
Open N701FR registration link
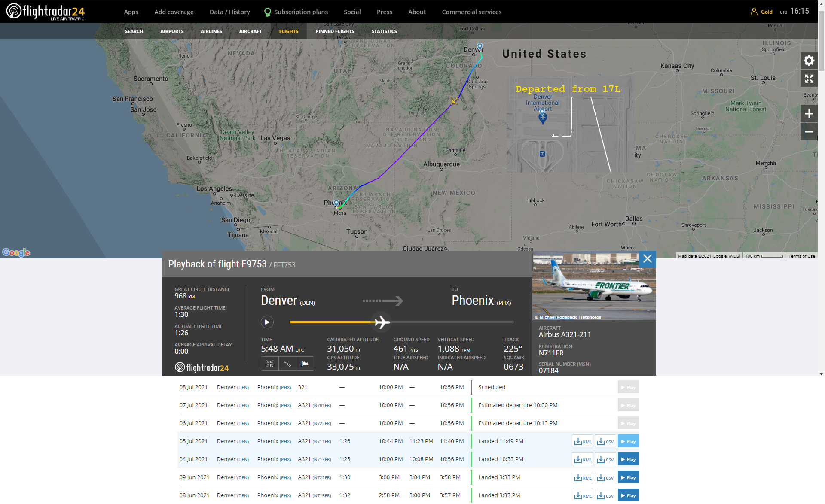coord(322,406)
